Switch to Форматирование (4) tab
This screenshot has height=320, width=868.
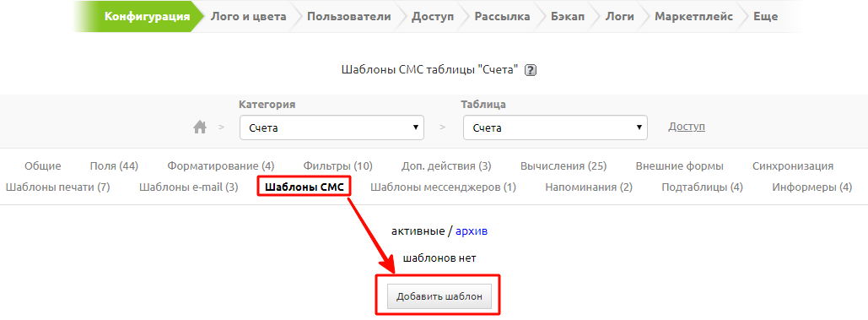(221, 166)
